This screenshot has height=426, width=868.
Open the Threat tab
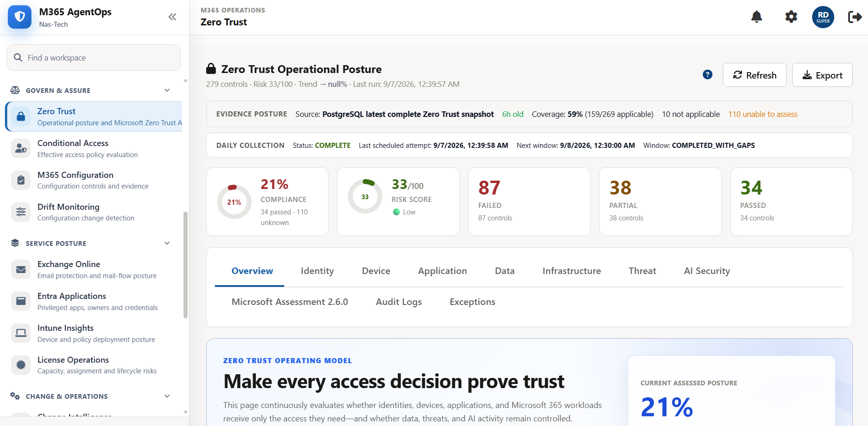(642, 271)
